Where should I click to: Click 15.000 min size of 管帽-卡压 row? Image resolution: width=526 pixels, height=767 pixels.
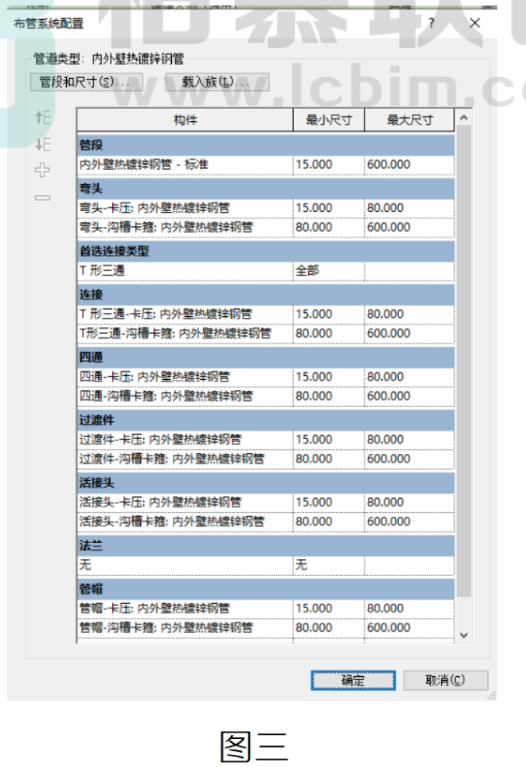pyautogui.click(x=329, y=608)
